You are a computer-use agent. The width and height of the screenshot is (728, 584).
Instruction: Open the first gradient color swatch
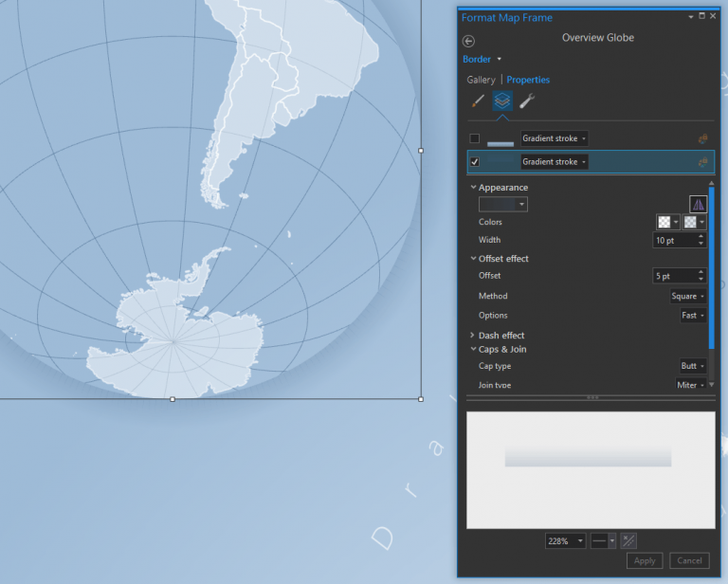[x=668, y=222]
